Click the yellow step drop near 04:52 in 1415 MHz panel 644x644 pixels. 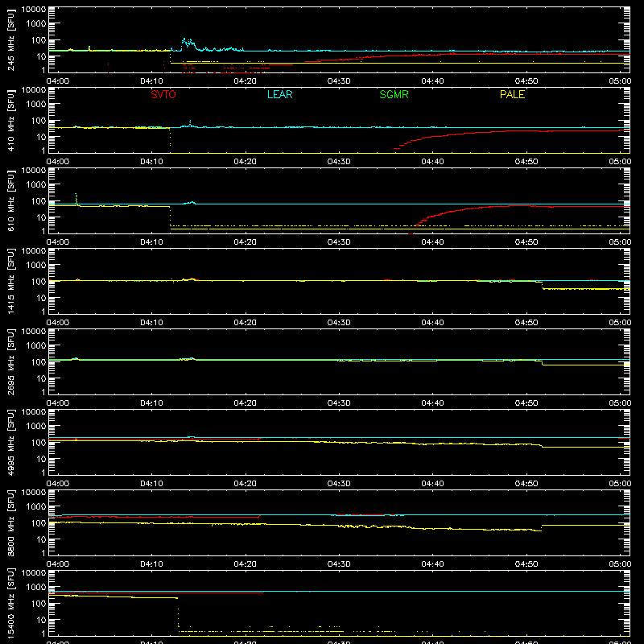click(543, 286)
